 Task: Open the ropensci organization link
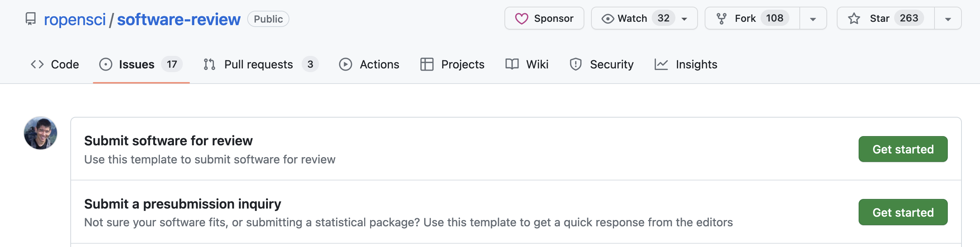pos(74,19)
